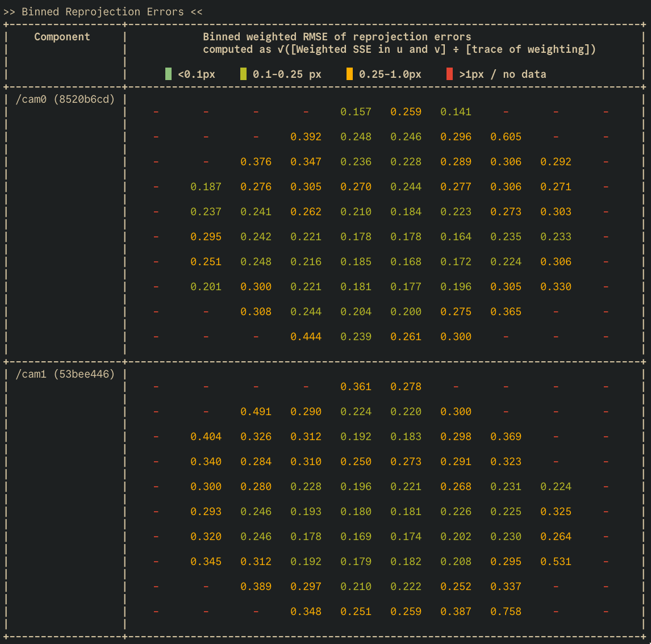The width and height of the screenshot is (651, 644).
Task: Click the value 0.308
Action: pyautogui.click(x=256, y=312)
